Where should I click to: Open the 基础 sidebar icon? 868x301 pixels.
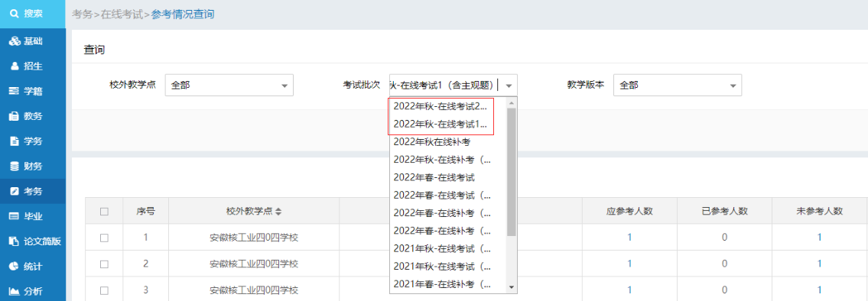(15, 41)
